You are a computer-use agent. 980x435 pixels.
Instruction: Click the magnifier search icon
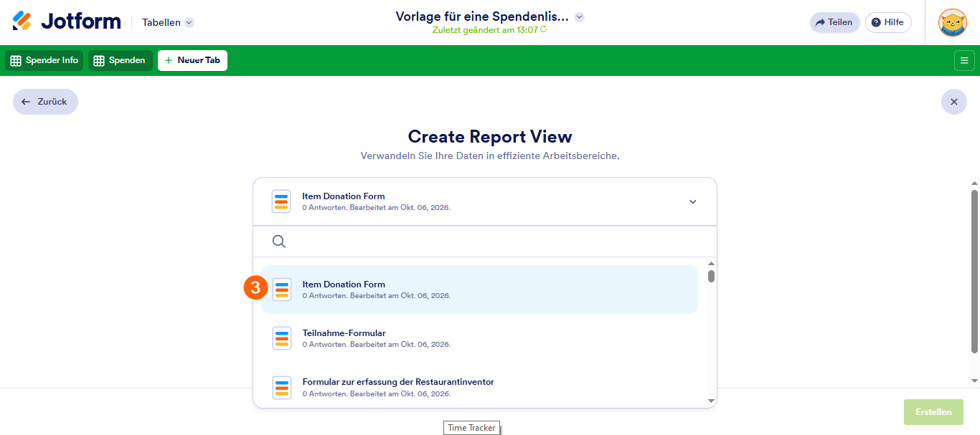coord(279,242)
